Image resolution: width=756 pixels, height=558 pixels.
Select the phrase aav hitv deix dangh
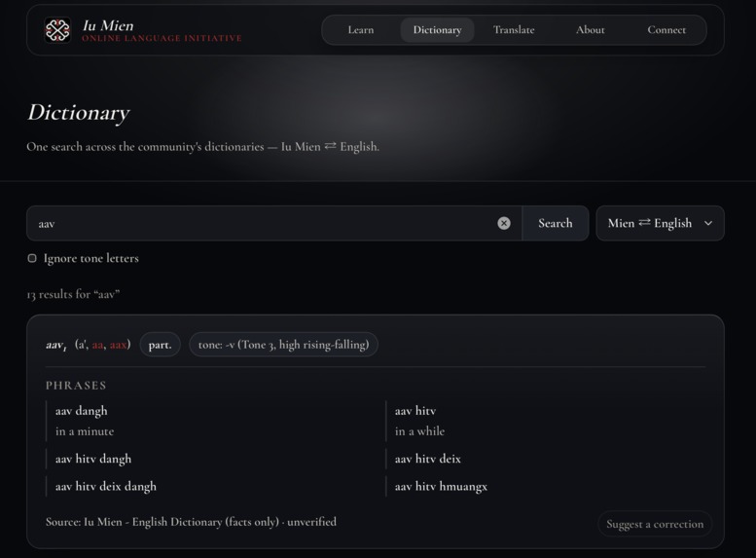[106, 486]
